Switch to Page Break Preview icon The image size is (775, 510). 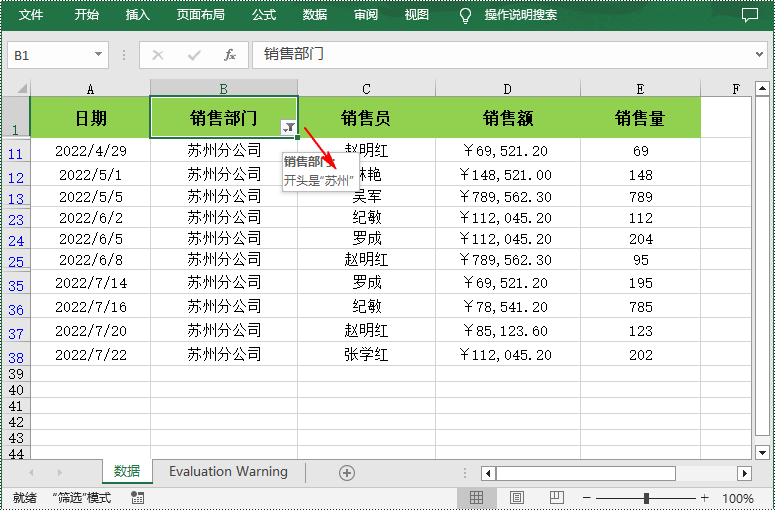[x=557, y=498]
